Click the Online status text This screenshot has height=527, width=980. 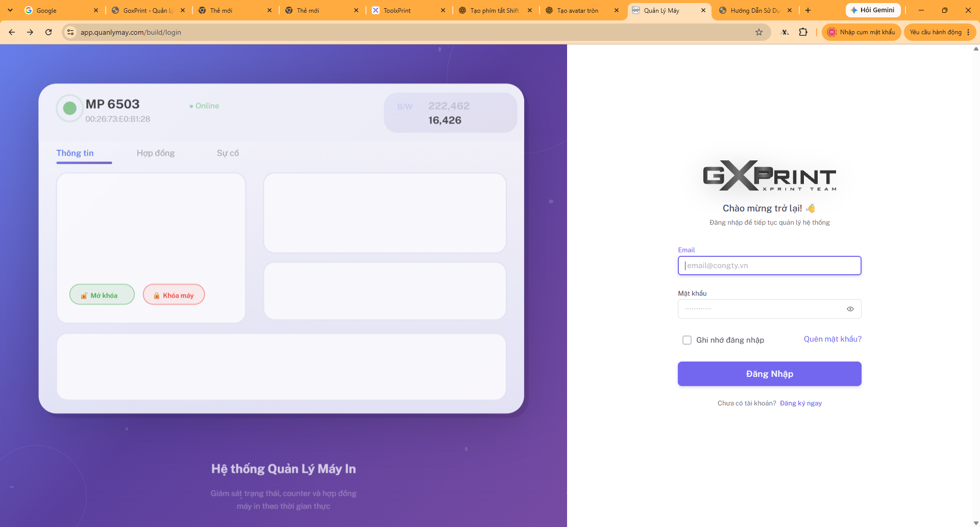coord(207,106)
